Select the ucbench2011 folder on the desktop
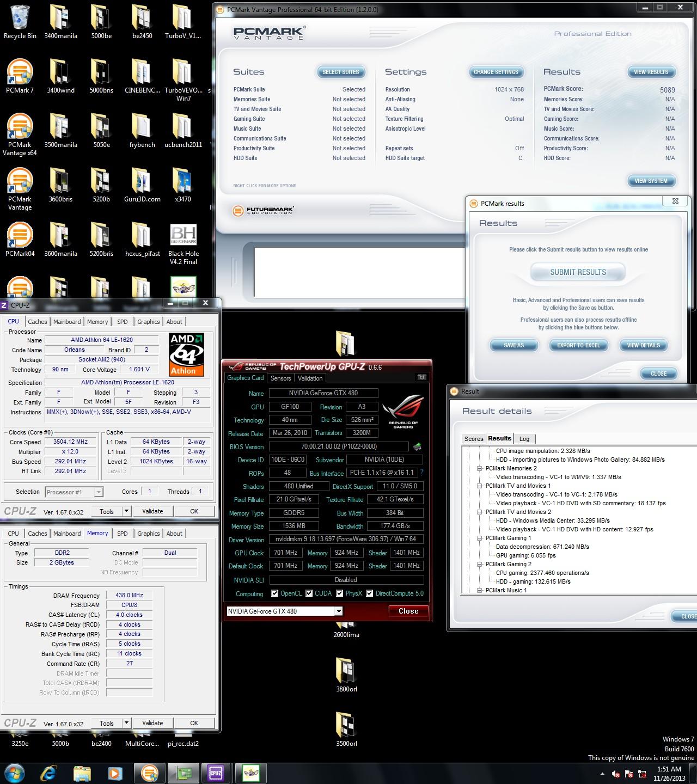The width and height of the screenshot is (697, 784). [183, 131]
